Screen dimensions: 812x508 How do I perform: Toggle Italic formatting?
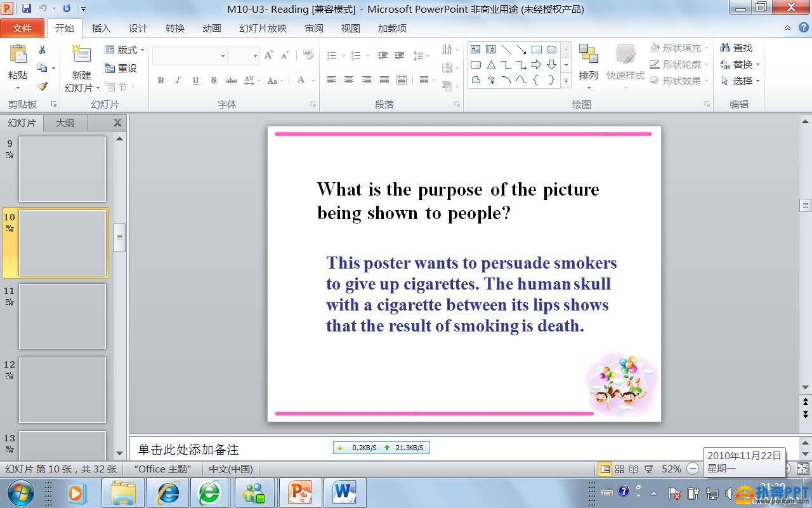point(178,80)
